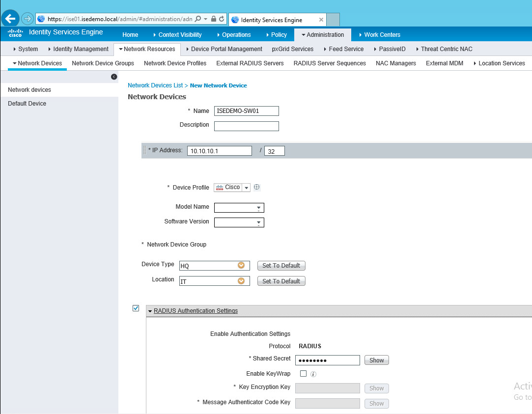
Task: Click the subnet mask field showing 32
Action: pos(275,151)
